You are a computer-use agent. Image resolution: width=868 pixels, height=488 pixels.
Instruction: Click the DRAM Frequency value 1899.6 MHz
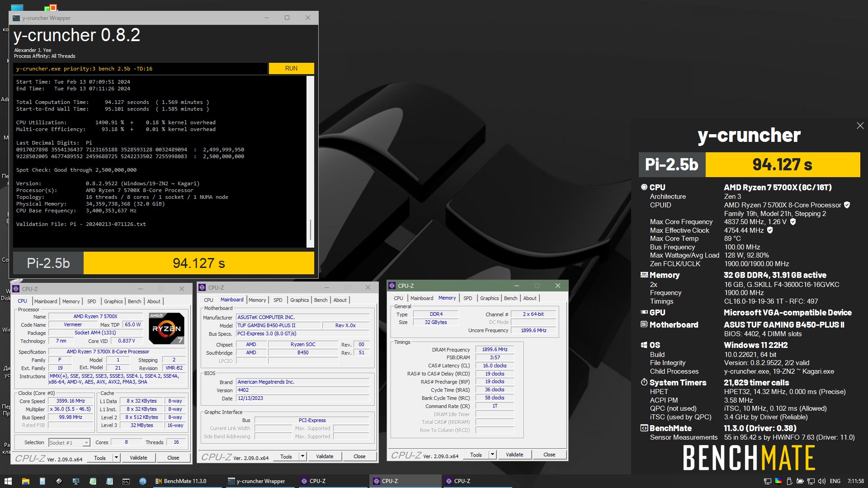click(495, 350)
